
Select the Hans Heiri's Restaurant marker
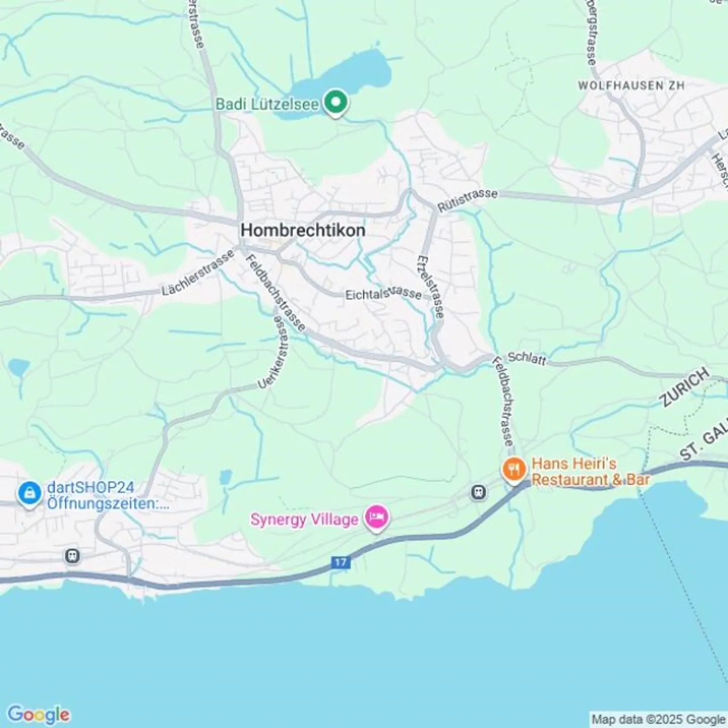[x=514, y=470]
